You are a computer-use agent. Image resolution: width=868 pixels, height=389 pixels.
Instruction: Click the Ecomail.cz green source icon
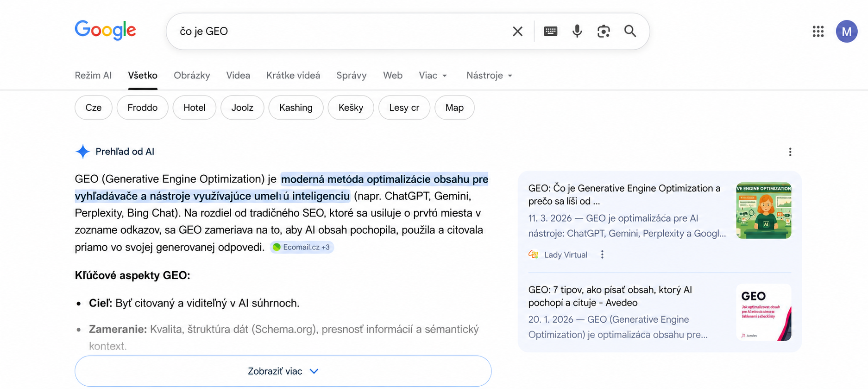click(x=277, y=247)
